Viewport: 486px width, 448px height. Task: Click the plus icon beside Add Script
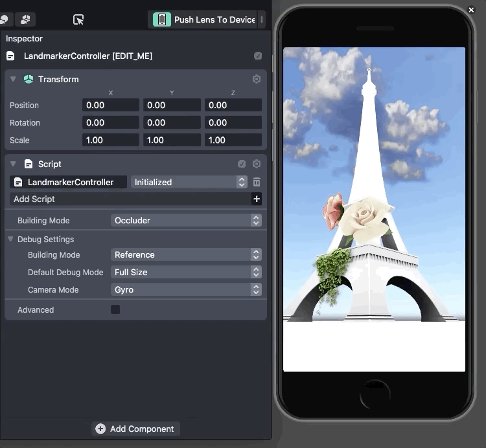(x=257, y=199)
